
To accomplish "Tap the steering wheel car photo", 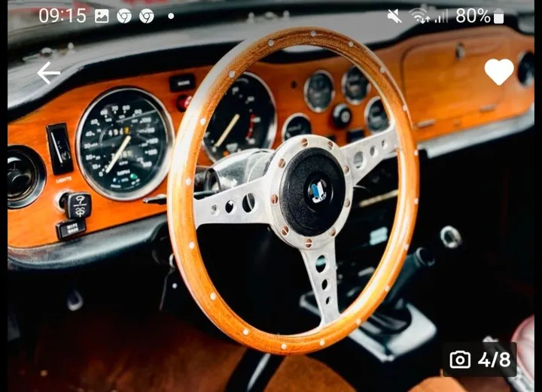I will pyautogui.click(x=271, y=196).
